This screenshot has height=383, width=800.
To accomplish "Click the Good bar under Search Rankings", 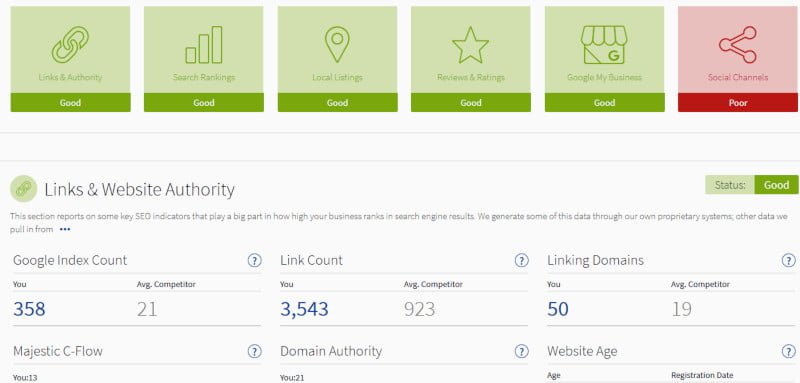I will pyautogui.click(x=204, y=103).
